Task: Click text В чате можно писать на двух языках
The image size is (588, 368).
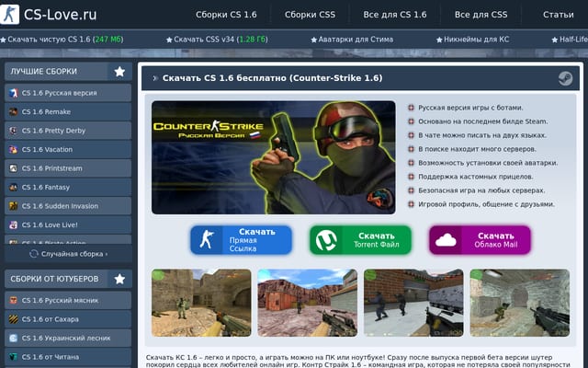Action: coord(482,135)
